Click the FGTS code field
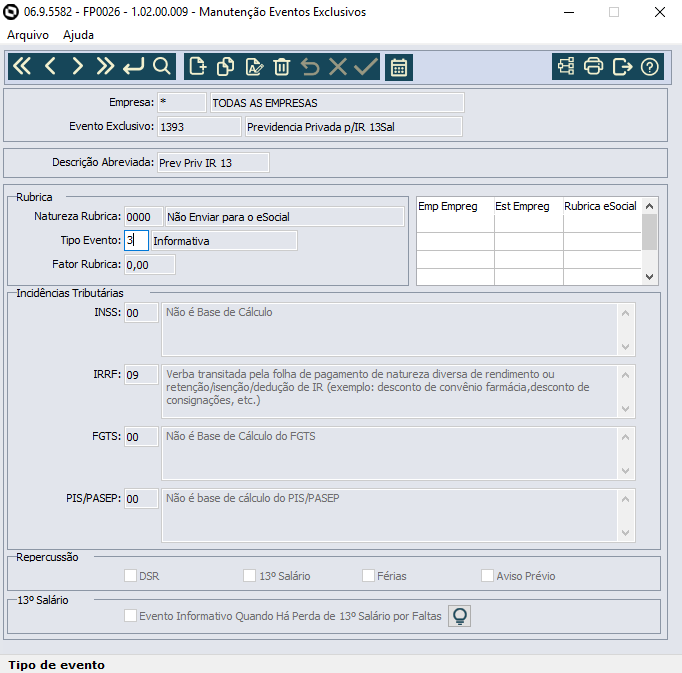 (x=141, y=437)
